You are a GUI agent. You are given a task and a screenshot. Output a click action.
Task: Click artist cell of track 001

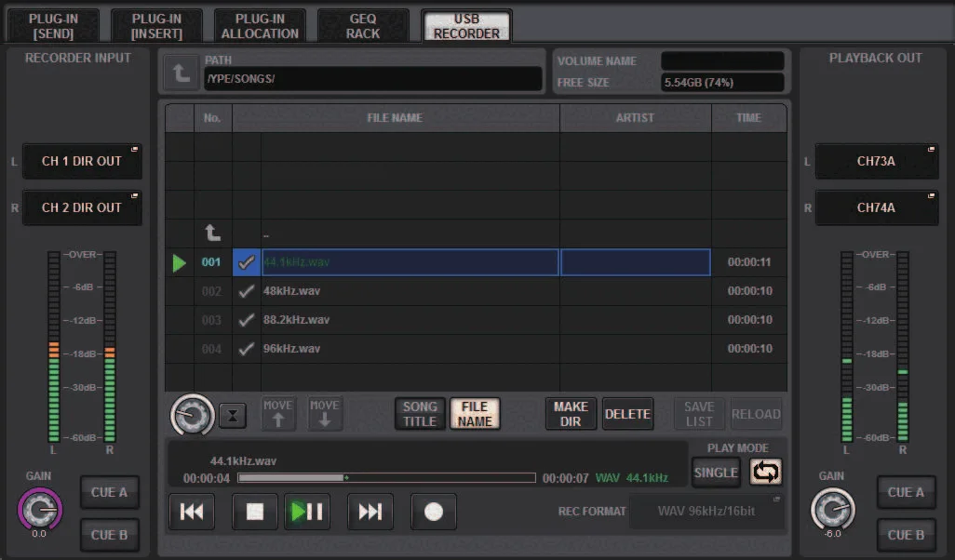(635, 262)
